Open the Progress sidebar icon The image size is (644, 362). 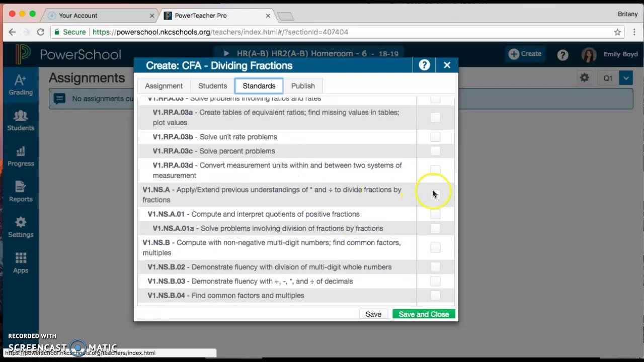click(x=21, y=157)
